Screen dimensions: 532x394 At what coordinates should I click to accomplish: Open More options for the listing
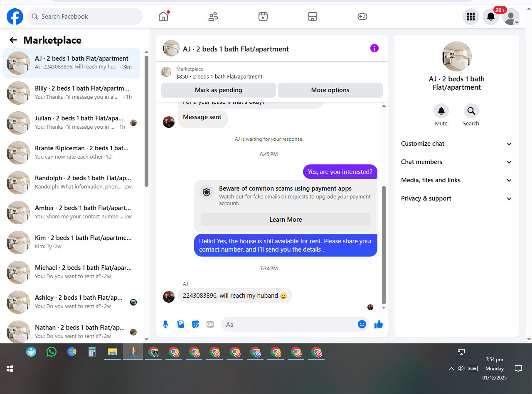tap(330, 90)
